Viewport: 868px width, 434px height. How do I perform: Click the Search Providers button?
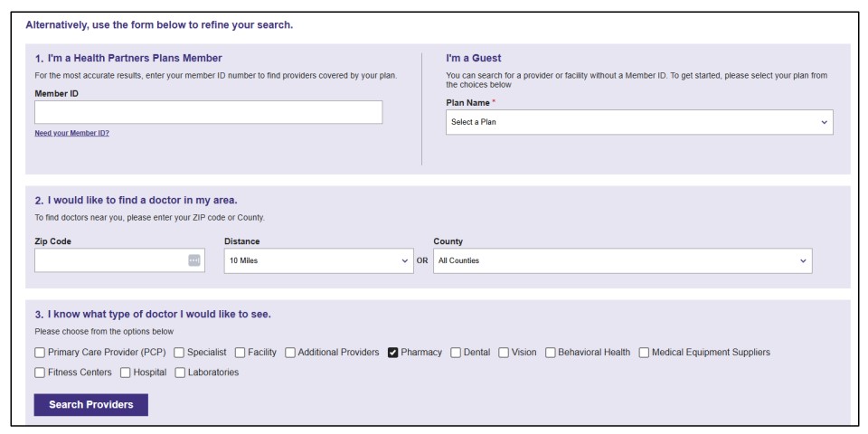pyautogui.click(x=91, y=405)
